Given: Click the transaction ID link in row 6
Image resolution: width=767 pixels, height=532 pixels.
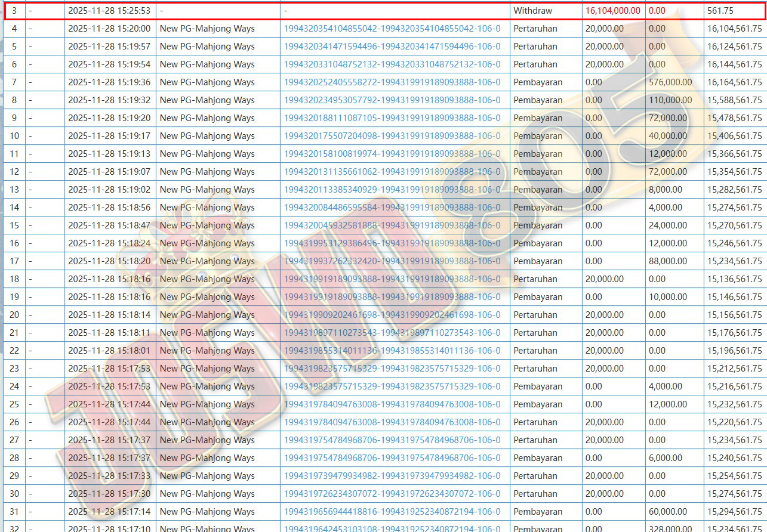Looking at the screenshot, I should [x=392, y=64].
